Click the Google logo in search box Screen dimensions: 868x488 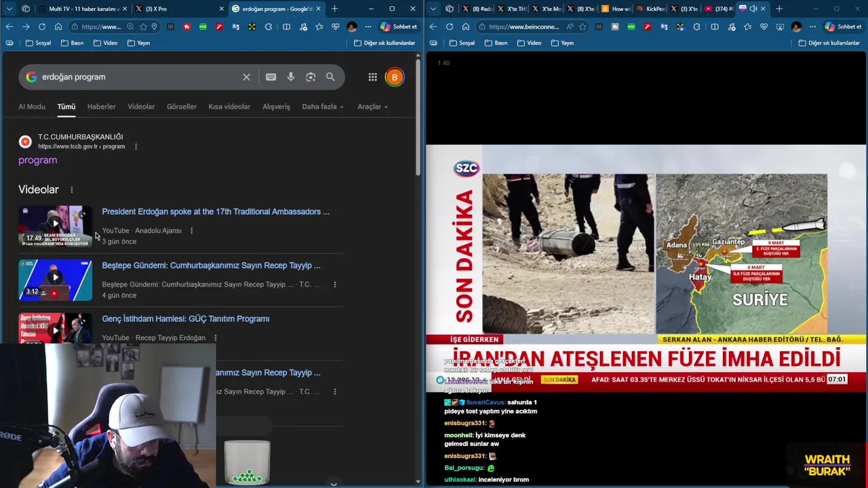pos(31,77)
